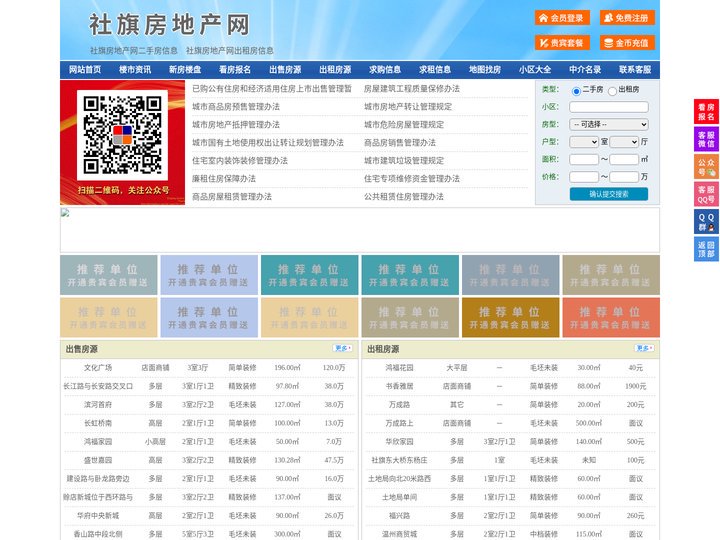Open the 求购信息 menu item

pos(385,70)
